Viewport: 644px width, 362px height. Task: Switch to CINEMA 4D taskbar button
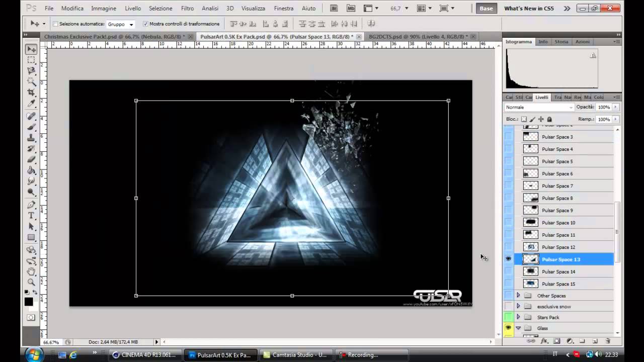coord(144,355)
